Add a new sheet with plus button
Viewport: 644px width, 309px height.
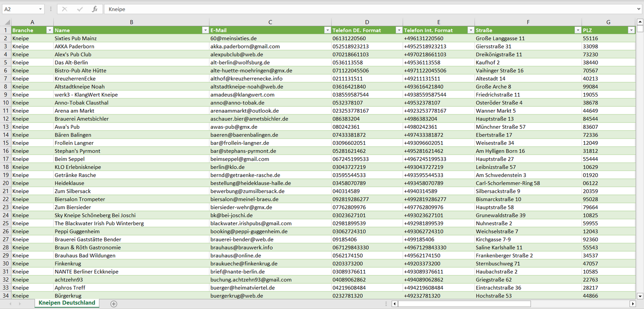[114, 304]
